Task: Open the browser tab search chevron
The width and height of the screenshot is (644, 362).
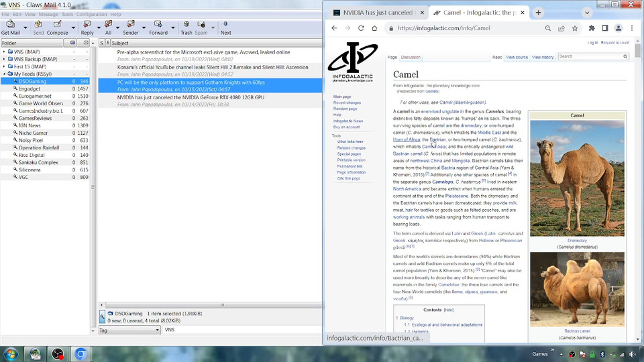Action: pyautogui.click(x=587, y=13)
